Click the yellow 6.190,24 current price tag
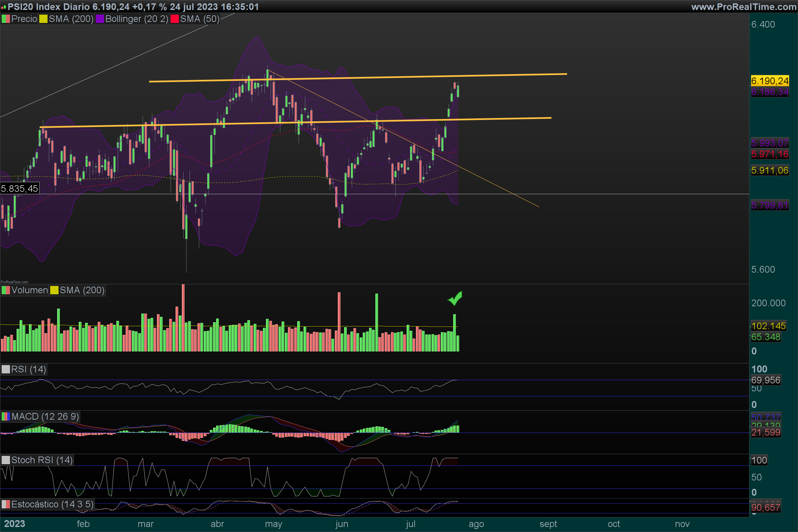 (769, 81)
